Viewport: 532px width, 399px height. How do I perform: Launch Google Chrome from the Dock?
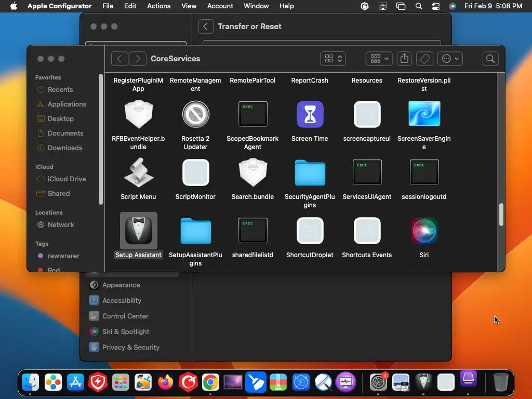[x=211, y=382]
